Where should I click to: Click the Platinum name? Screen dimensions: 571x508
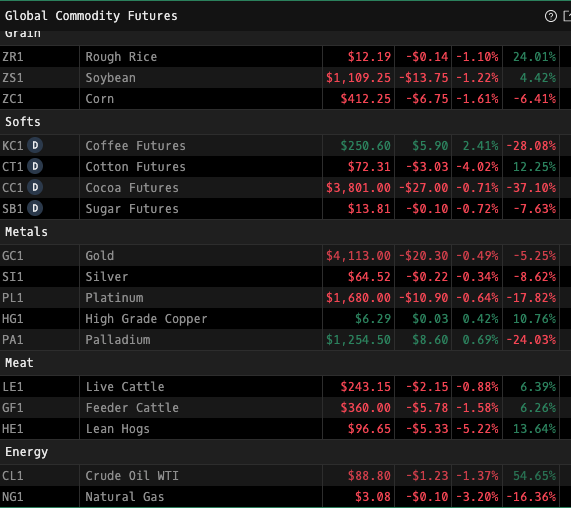click(114, 298)
